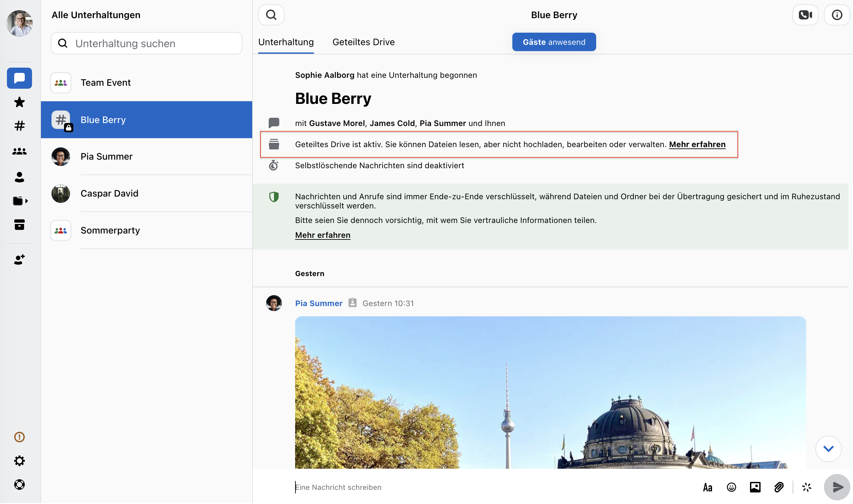Screen dimensions: 853x504
Task: Start a video call
Action: pos(805,15)
